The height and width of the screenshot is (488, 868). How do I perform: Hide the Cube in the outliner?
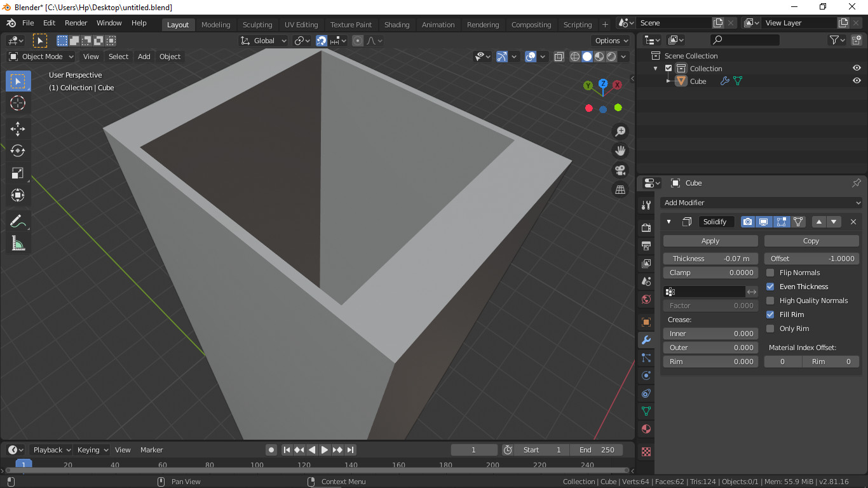pos(857,81)
